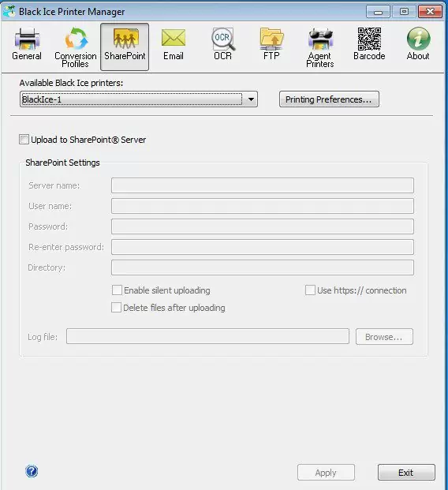Open the Conversion Profiles section
Screen dimensions: 448x490
75,47
